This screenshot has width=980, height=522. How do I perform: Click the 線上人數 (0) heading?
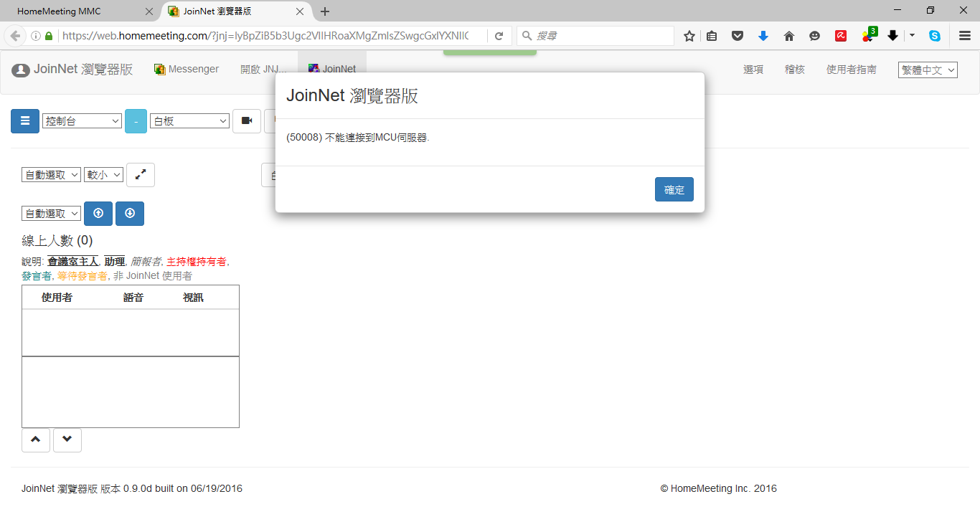click(57, 241)
